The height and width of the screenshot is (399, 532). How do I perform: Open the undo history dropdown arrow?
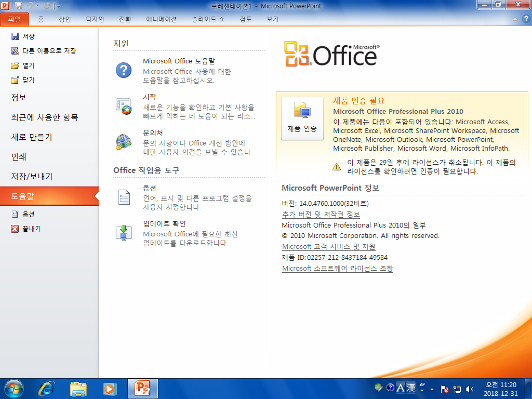37,6
